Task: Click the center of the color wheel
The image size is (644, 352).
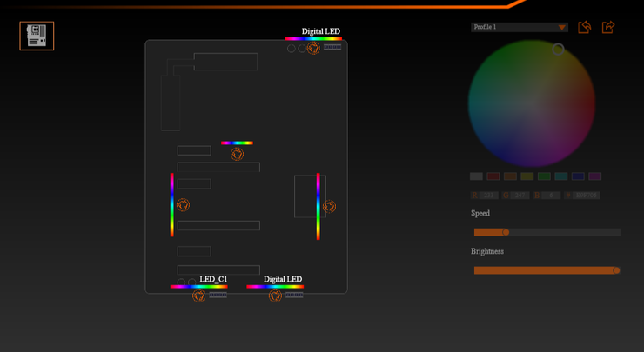Action: [x=532, y=103]
